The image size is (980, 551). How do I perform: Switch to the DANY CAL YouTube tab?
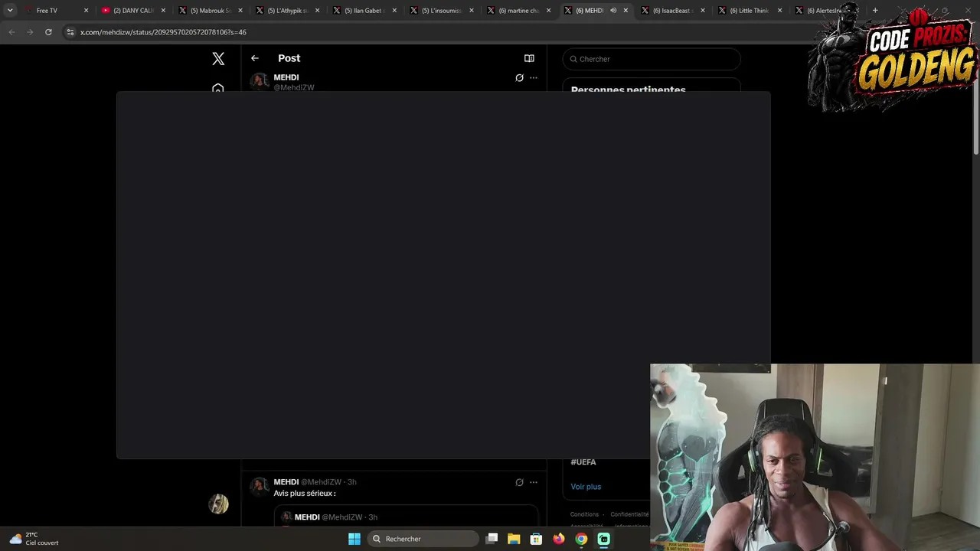(133, 11)
